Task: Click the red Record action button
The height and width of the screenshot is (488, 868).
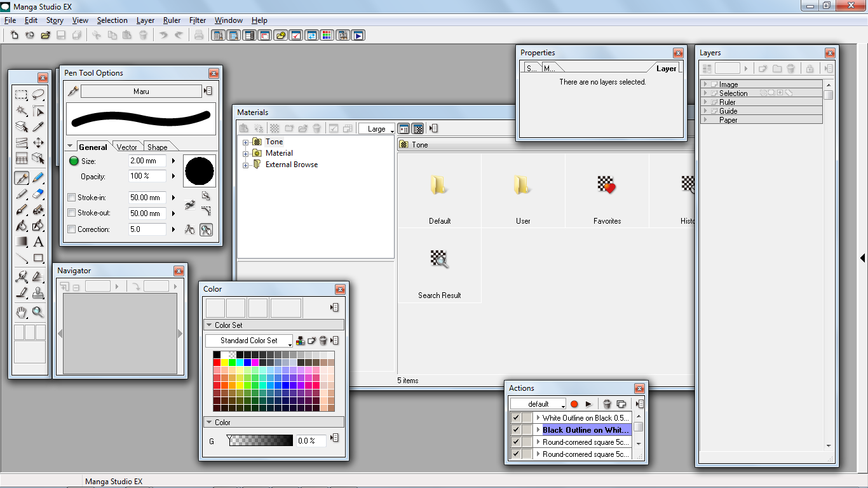Action: coord(574,404)
